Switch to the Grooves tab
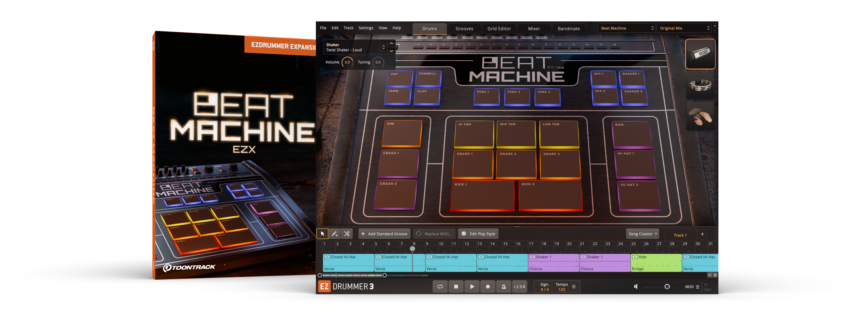This screenshot has width=868, height=316. [x=464, y=29]
